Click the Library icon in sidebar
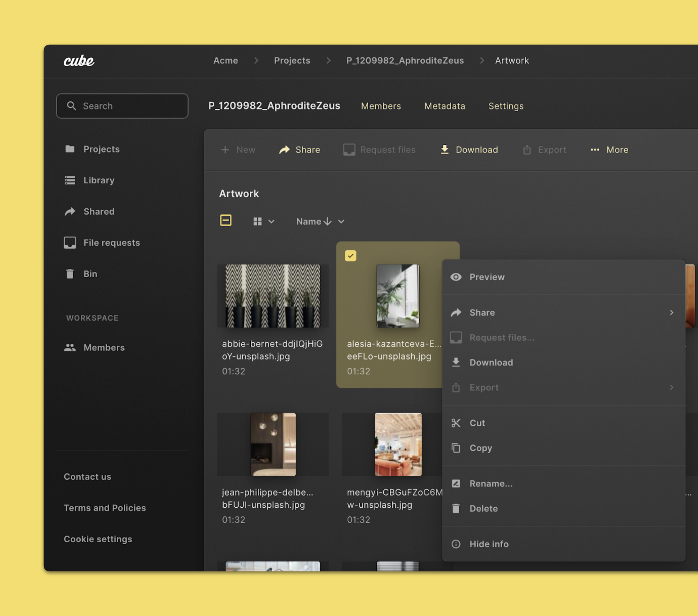The width and height of the screenshot is (698, 616). pyautogui.click(x=70, y=180)
